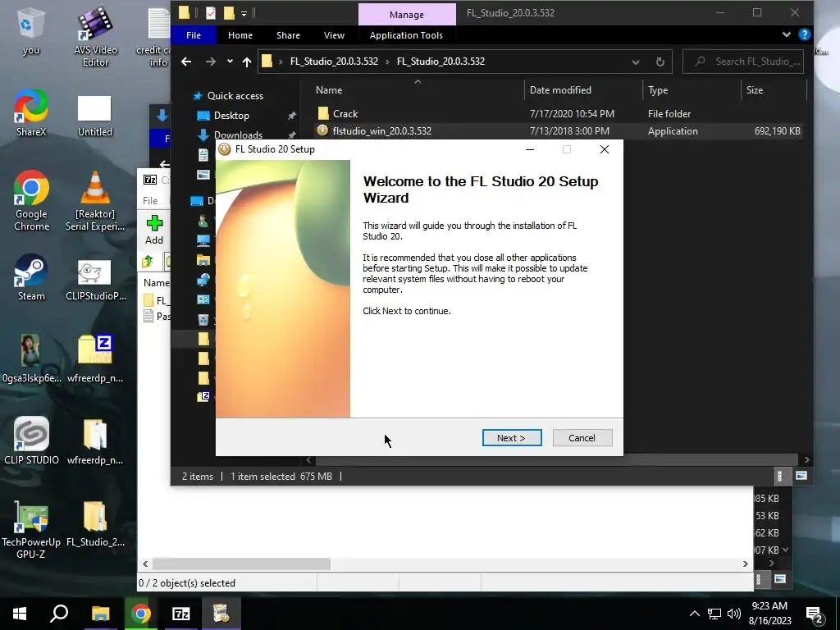The width and height of the screenshot is (840, 630).
Task: Click 7-Zip up folder icon
Action: [x=148, y=262]
